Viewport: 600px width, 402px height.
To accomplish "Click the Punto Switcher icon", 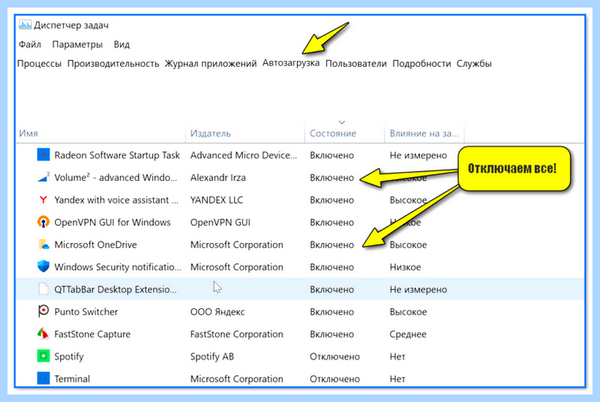I will point(43,311).
